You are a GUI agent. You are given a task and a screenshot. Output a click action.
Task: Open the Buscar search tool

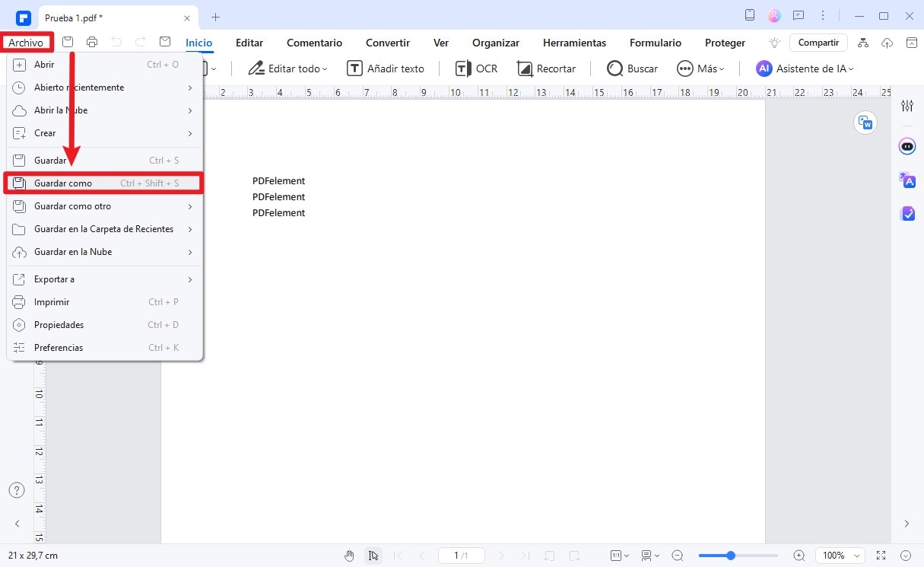633,68
